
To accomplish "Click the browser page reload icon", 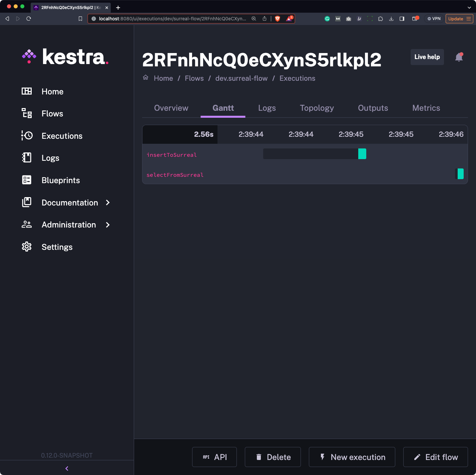I will pos(29,19).
